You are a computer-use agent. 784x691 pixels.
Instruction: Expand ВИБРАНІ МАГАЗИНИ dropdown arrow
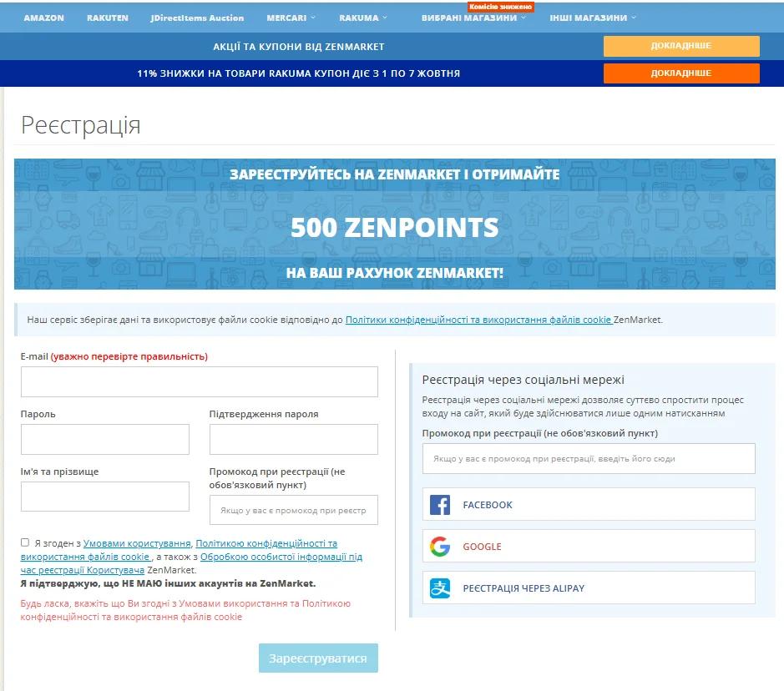[524, 18]
